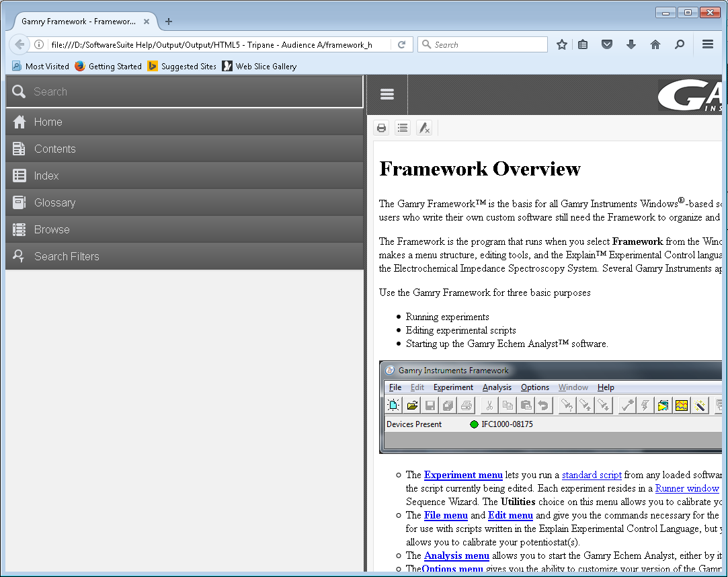Click the help sidebar search magnifier icon
Image resolution: width=728 pixels, height=577 pixels.
pos(19,91)
